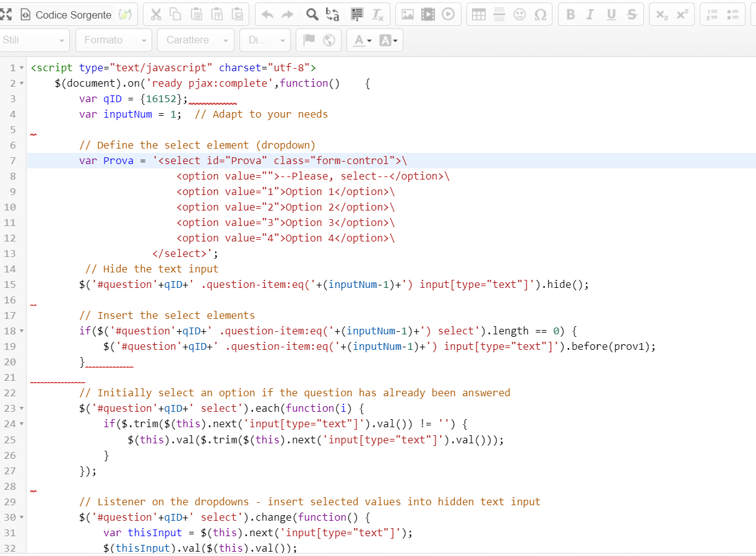Image resolution: width=756 pixels, height=556 pixels.
Task: Click the Replace text icon
Action: [x=332, y=14]
